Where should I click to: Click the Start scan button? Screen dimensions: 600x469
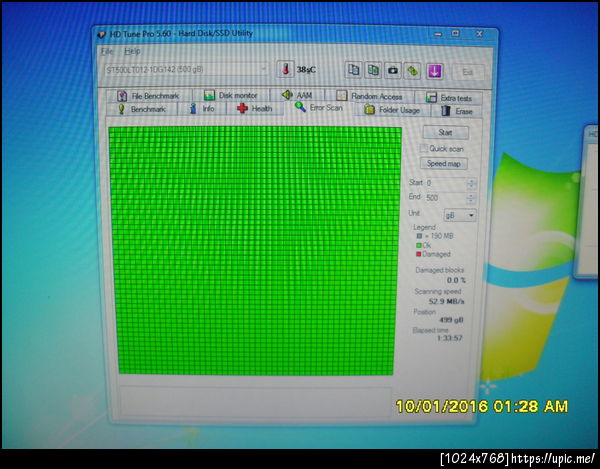click(x=445, y=133)
